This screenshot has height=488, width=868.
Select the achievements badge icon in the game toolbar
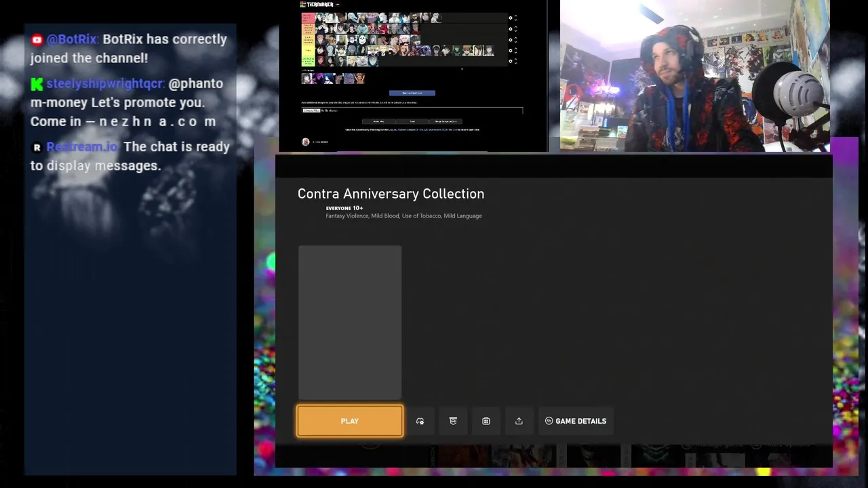[453, 421]
